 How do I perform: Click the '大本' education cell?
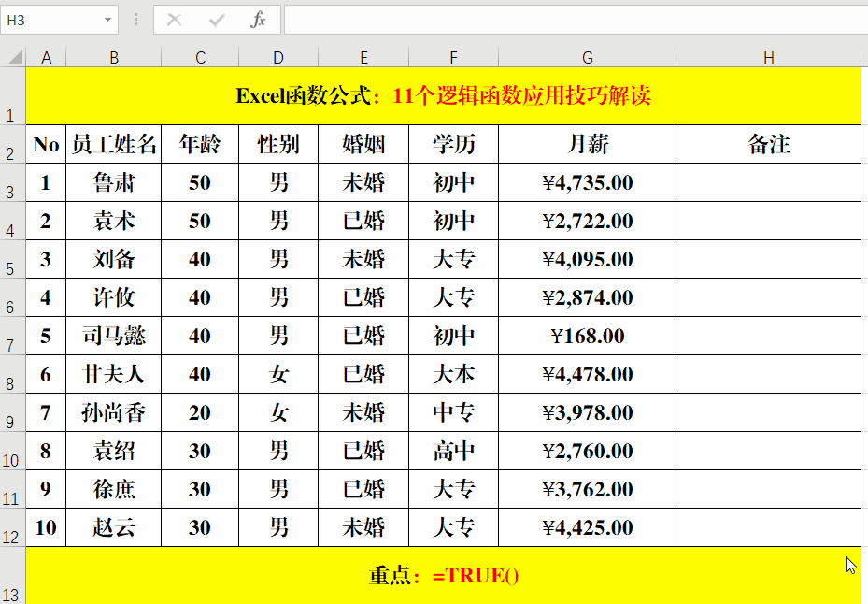pyautogui.click(x=453, y=374)
